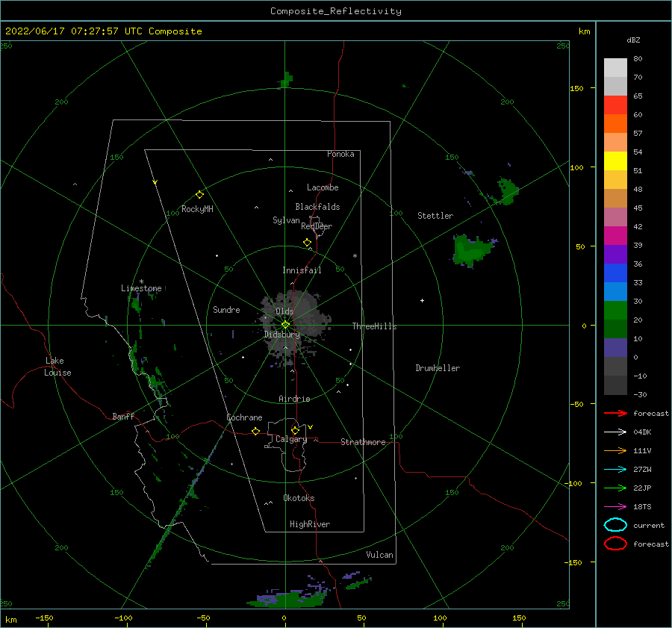Image resolution: width=672 pixels, height=628 pixels.
Task: Click the Okotoks town label
Action: point(299,499)
